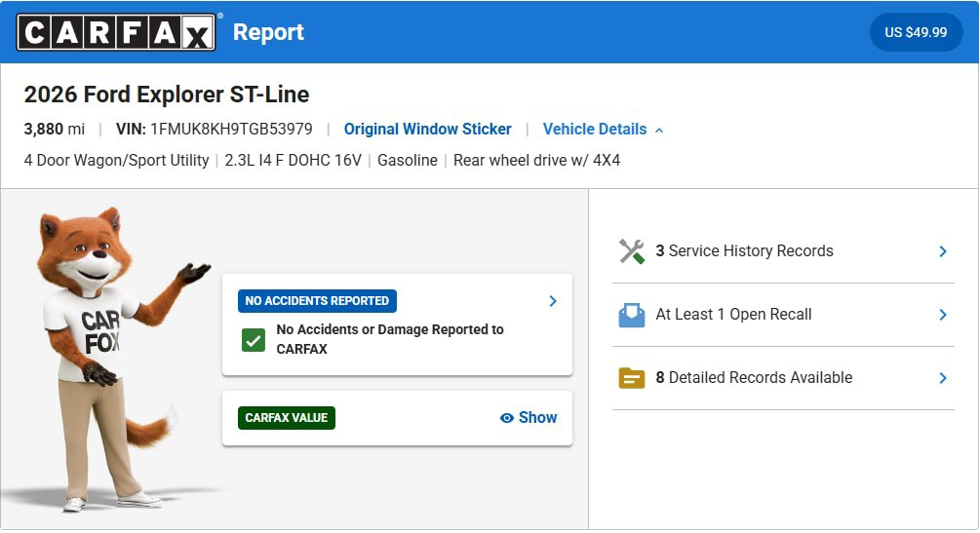Open At Least 1 Open Recall
The image size is (980, 533).
(x=783, y=315)
